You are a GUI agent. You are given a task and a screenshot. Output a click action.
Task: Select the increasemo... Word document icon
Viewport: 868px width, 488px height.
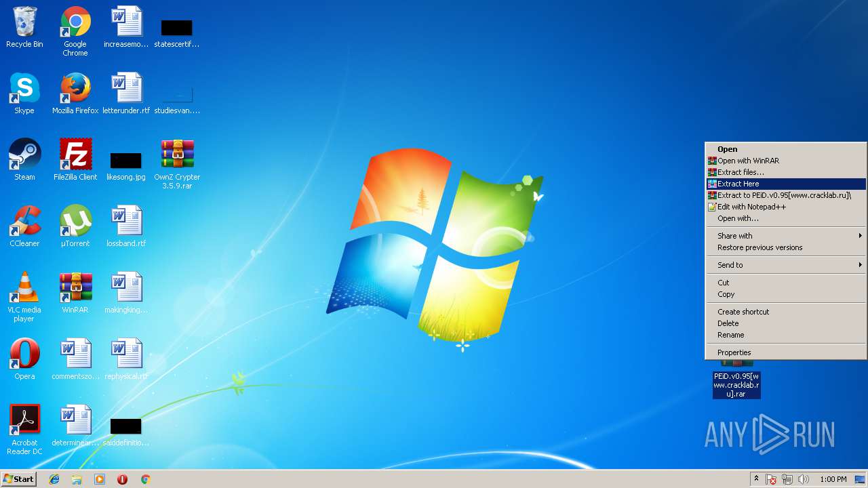[x=126, y=27]
